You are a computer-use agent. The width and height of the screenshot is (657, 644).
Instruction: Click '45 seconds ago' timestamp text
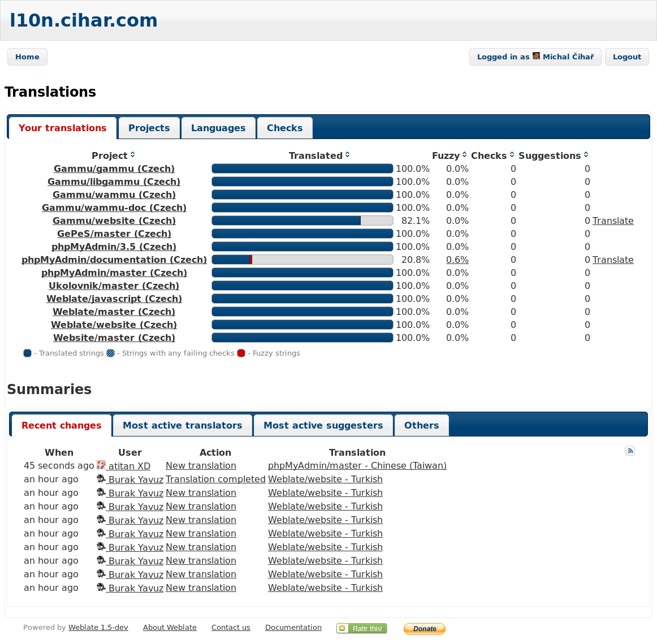pos(59,465)
